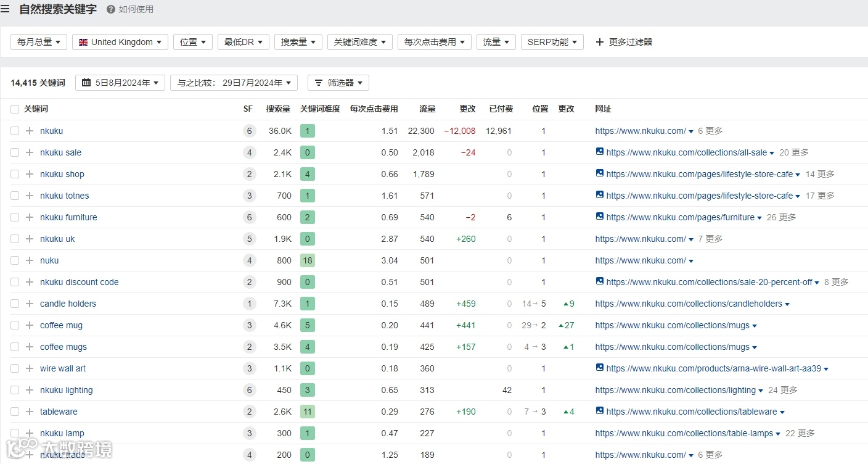The image size is (868, 464).
Task: Click image icon beside tableware collection URL
Action: tap(600, 411)
